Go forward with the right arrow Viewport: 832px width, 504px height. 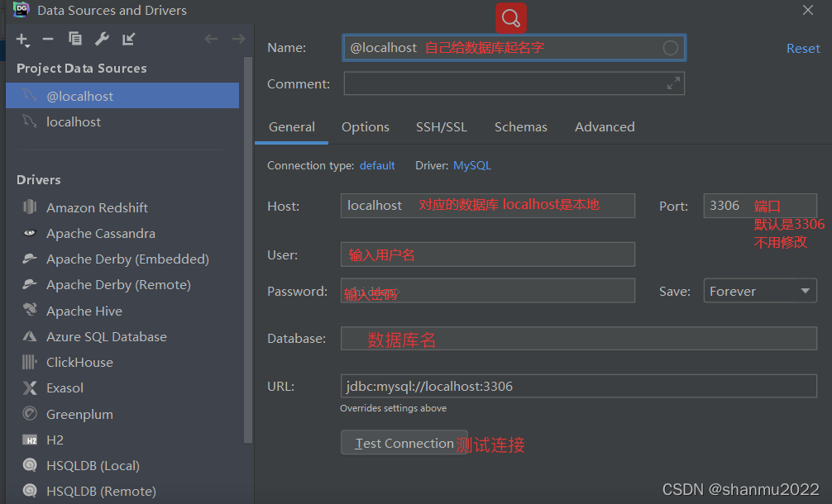point(238,39)
